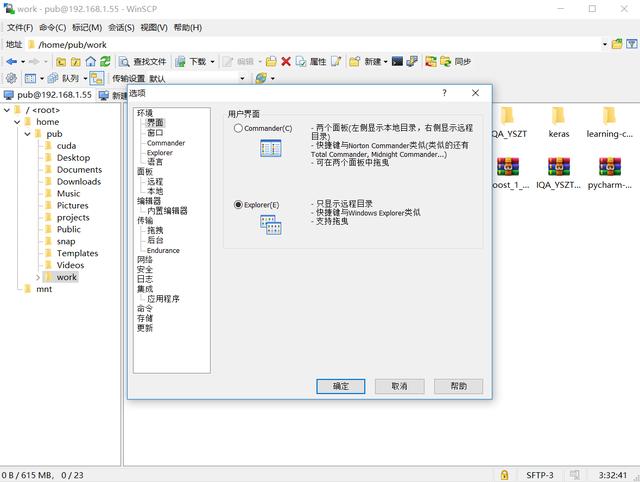Select the Downloads folder in tree

click(x=79, y=182)
